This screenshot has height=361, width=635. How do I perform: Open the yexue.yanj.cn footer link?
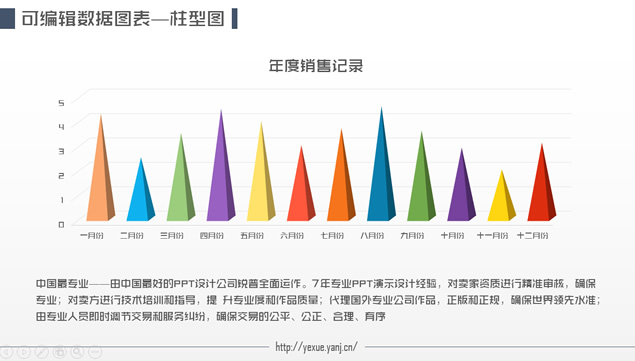click(316, 347)
